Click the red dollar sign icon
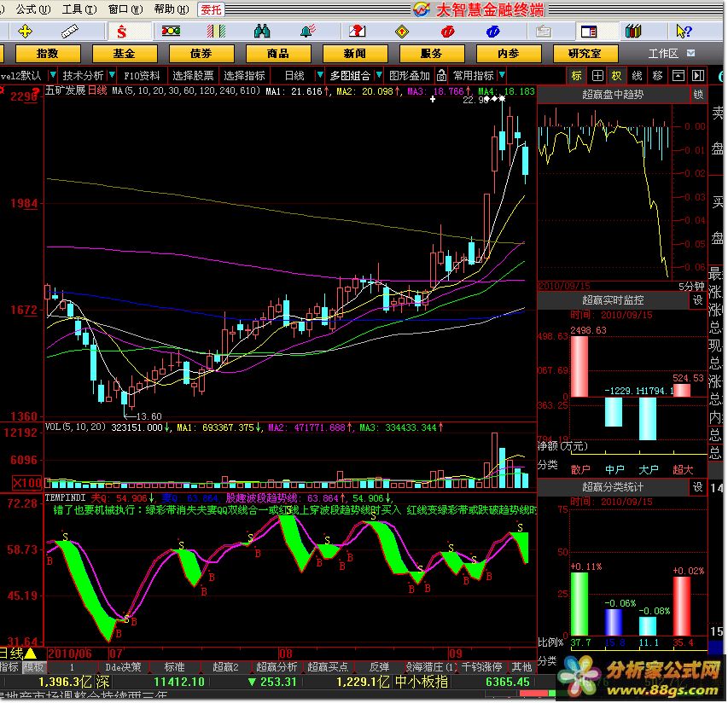This screenshot has width=728, height=703. click(x=122, y=32)
